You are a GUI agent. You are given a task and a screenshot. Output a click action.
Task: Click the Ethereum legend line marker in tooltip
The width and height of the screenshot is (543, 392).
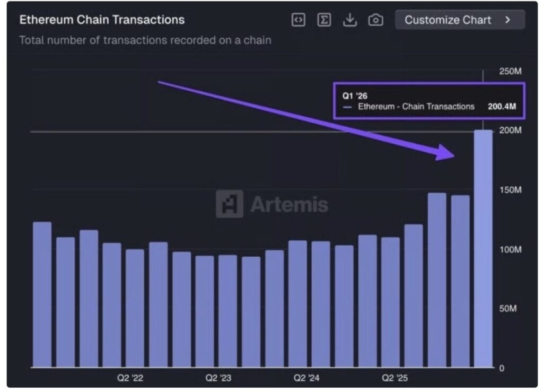pyautogui.click(x=347, y=107)
